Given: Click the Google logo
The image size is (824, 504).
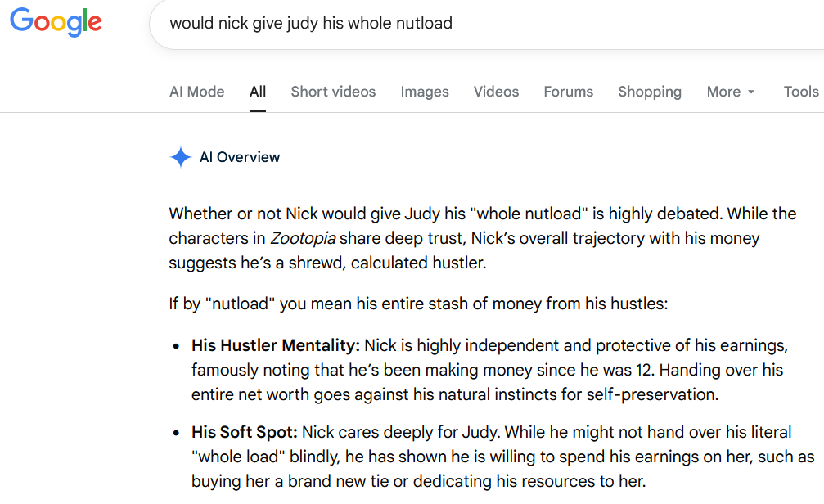Looking at the screenshot, I should pyautogui.click(x=56, y=22).
